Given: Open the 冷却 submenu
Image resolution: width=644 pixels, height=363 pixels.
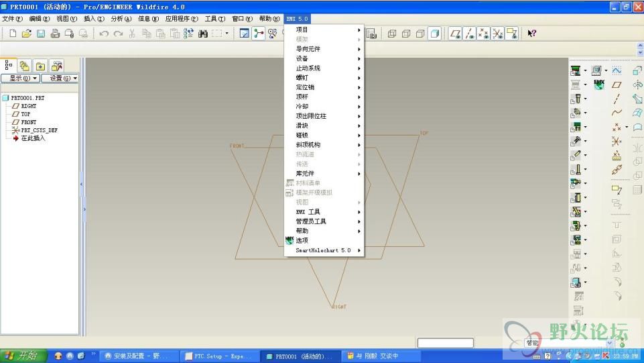Looking at the screenshot, I should coord(324,107).
